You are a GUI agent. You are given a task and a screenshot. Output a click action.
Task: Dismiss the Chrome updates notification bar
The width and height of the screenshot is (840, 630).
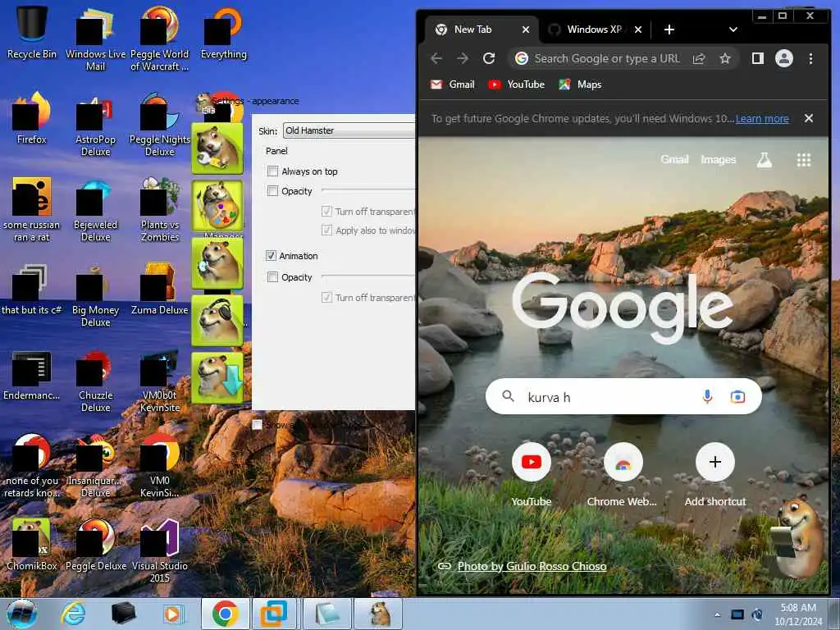tap(808, 118)
